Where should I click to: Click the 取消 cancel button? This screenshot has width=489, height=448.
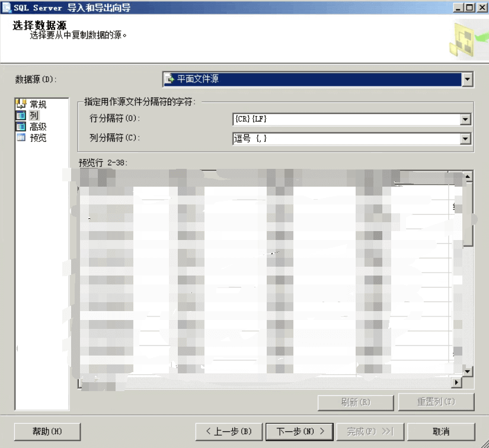(x=440, y=431)
